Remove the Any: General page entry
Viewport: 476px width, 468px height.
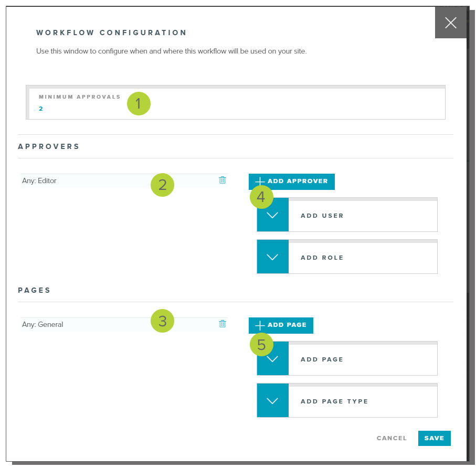(223, 324)
